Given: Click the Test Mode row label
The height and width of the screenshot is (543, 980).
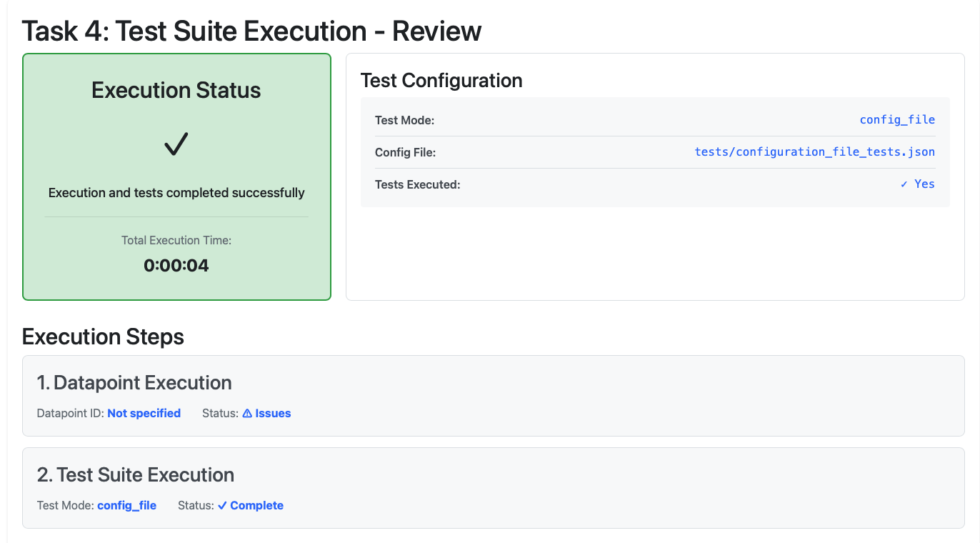Looking at the screenshot, I should (x=403, y=120).
